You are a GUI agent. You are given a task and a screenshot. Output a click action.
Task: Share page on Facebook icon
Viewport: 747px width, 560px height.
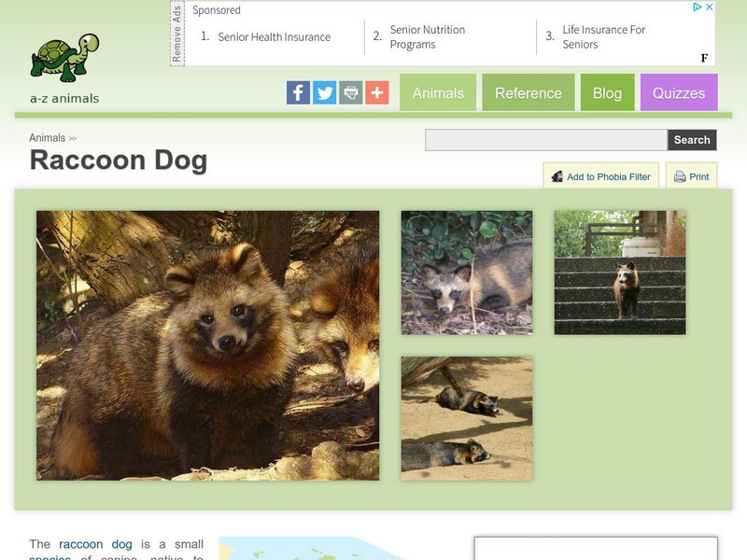tap(298, 92)
